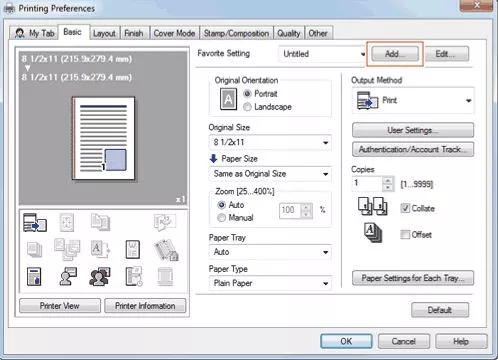Click the stacked A pages offset icon
498x360 pixels.
pyautogui.click(x=373, y=233)
